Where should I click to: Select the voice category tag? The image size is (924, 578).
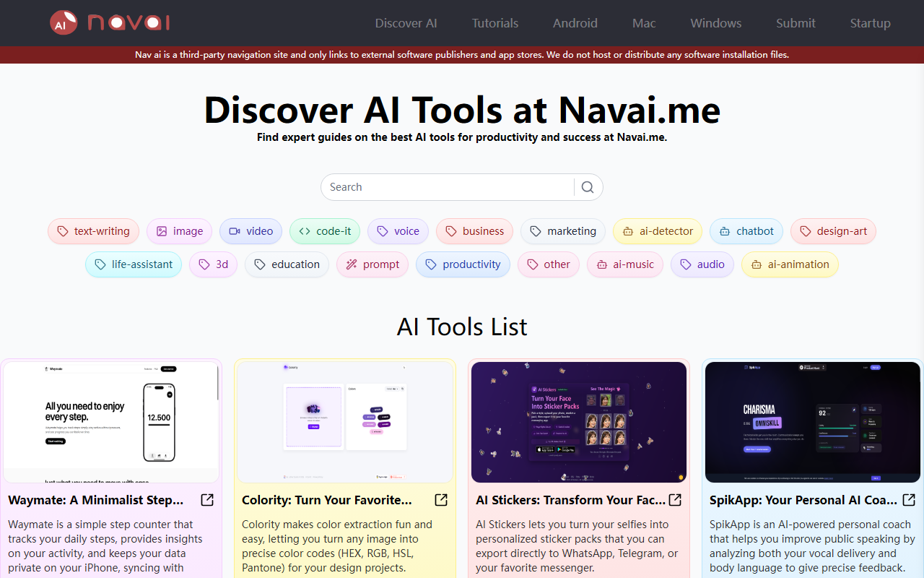click(x=398, y=231)
